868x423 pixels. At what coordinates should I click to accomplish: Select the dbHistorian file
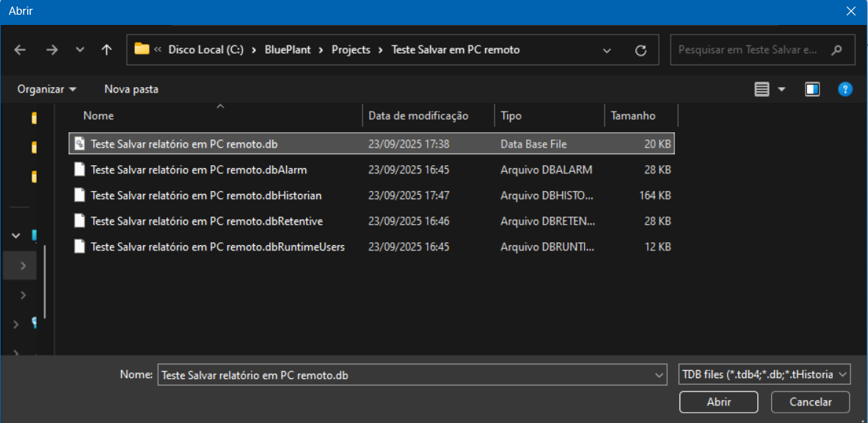[x=206, y=195]
